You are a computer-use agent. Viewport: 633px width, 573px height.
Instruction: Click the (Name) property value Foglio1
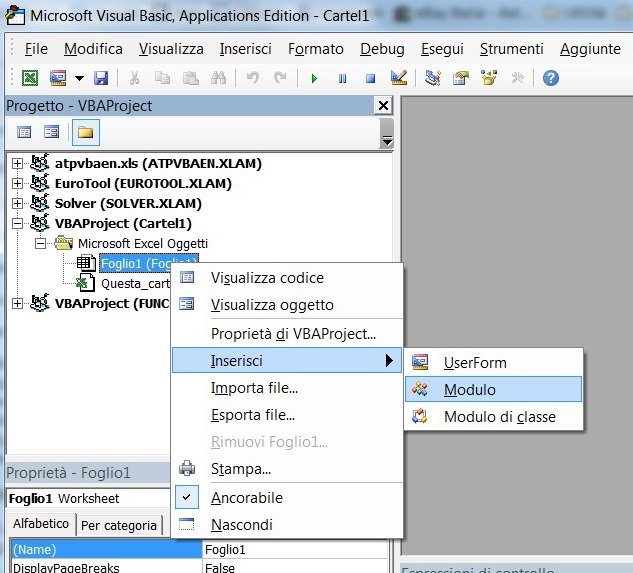[295, 550]
